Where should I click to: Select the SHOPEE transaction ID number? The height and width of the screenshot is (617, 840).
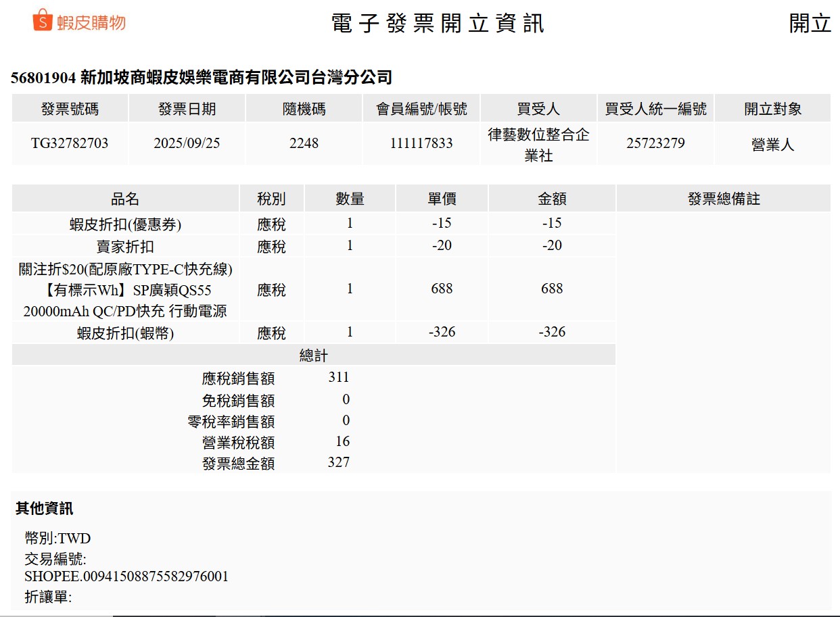126,576
